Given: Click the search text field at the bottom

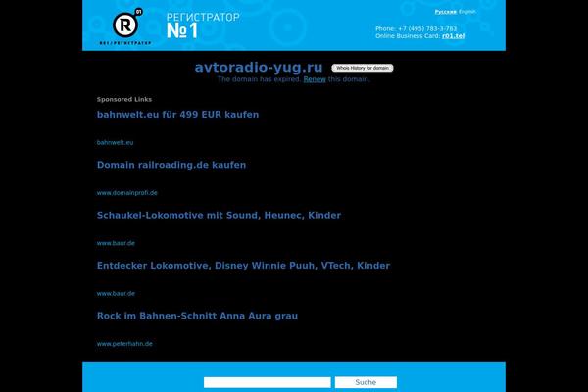Looking at the screenshot, I should [267, 382].
